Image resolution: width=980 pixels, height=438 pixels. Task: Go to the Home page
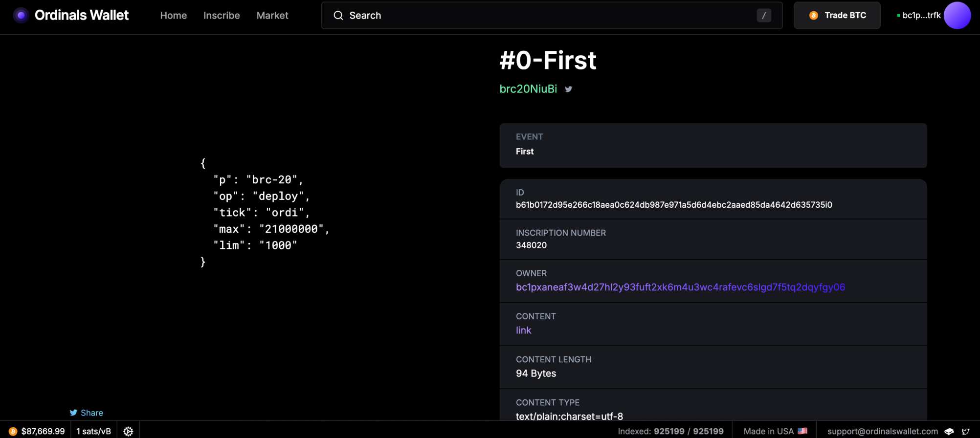173,16
